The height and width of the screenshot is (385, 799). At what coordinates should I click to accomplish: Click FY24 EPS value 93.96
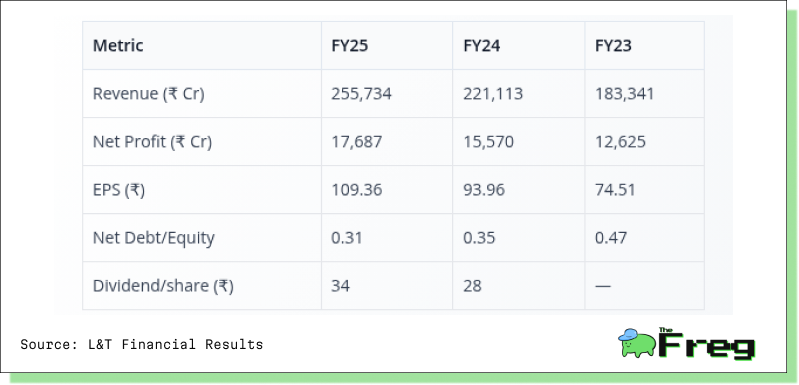(484, 190)
